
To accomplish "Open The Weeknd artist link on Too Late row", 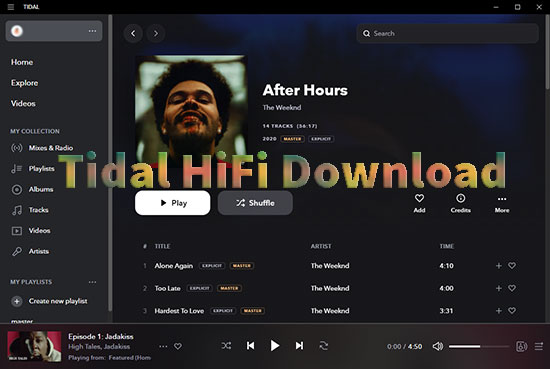I will coord(330,288).
